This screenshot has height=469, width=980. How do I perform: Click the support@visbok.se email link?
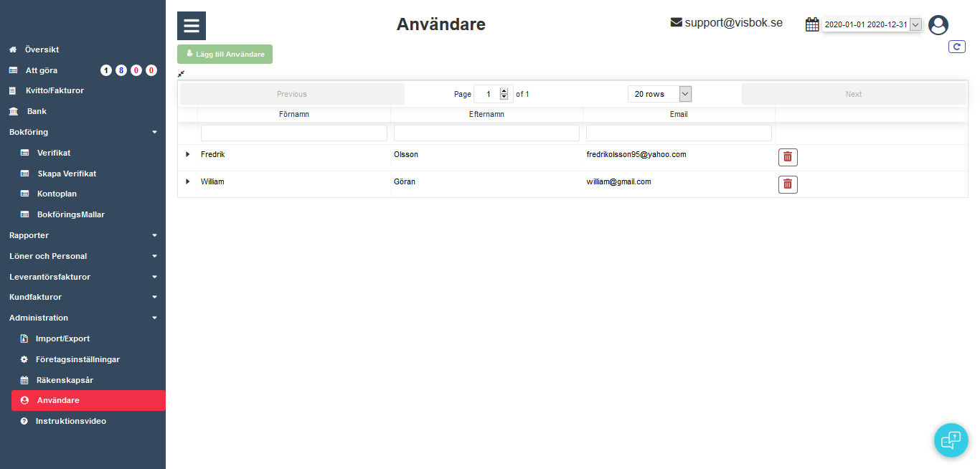732,23
